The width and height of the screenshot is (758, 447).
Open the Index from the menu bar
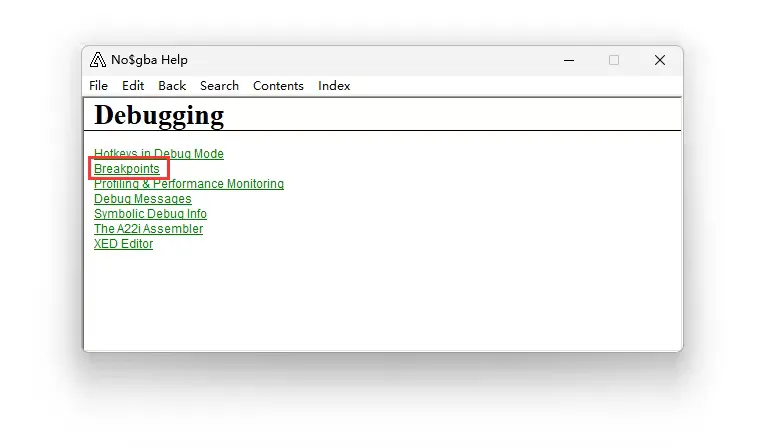pos(334,86)
